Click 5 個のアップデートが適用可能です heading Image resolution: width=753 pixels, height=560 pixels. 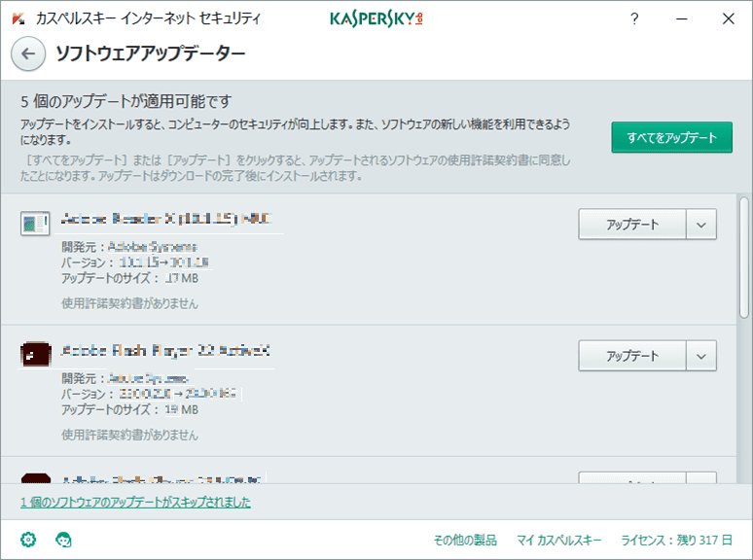[x=125, y=101]
